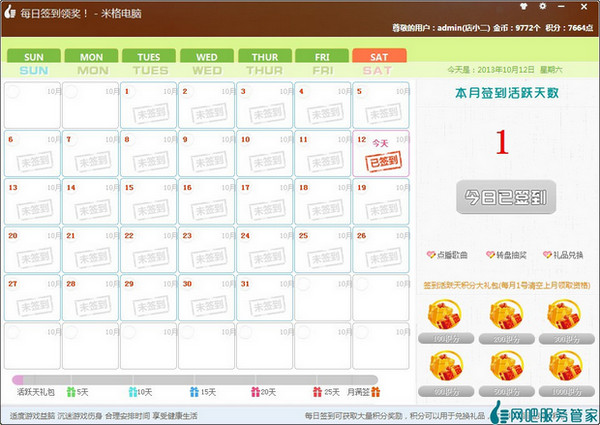
Task: Claim the 500积分 reward button
Action: pos(506,391)
